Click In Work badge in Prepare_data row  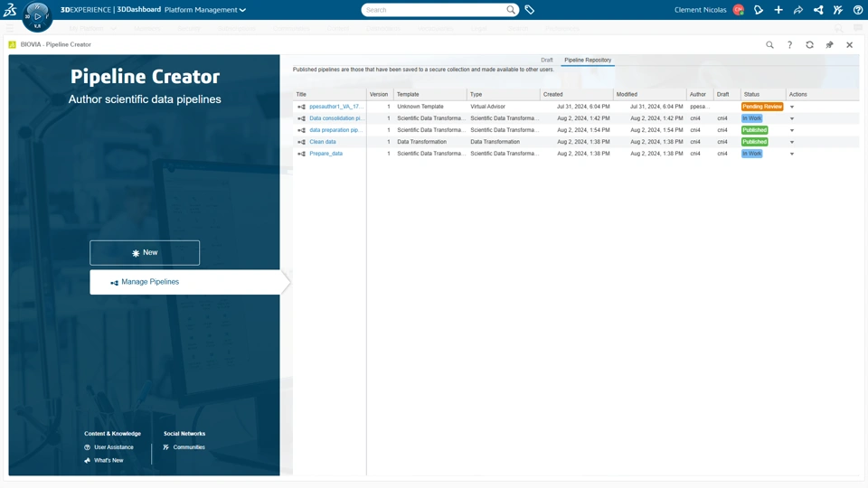751,154
